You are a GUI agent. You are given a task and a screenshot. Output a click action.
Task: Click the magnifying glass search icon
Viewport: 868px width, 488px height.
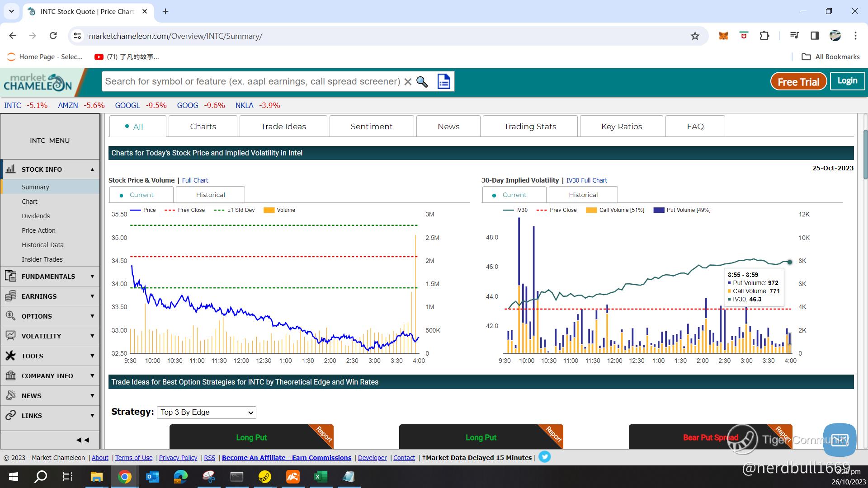422,82
